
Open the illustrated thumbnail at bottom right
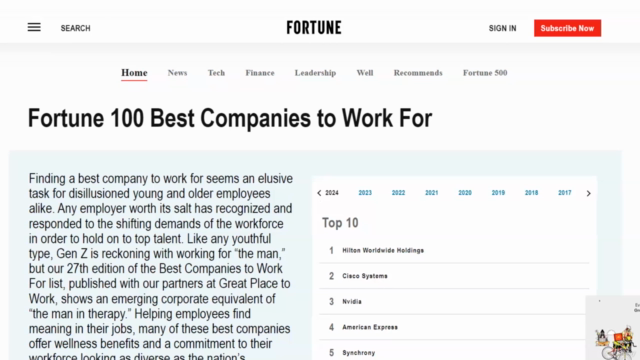[x=613, y=328]
